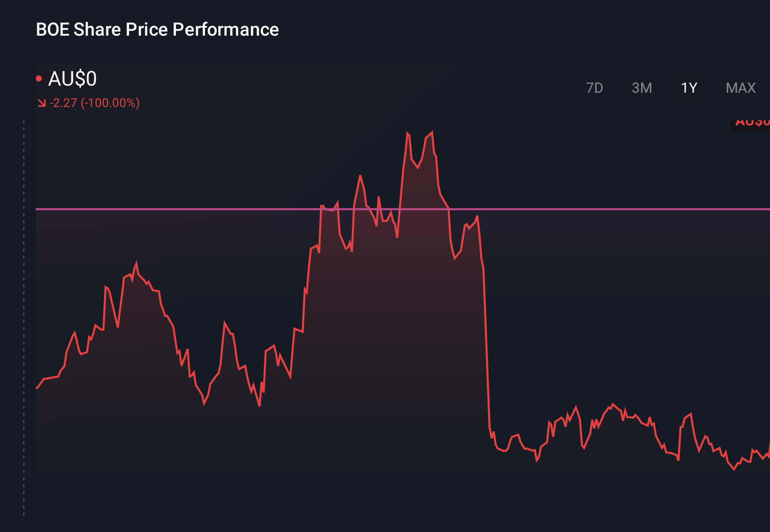
Task: Click the red AU$0 price badge on right edge
Action: click(752, 121)
